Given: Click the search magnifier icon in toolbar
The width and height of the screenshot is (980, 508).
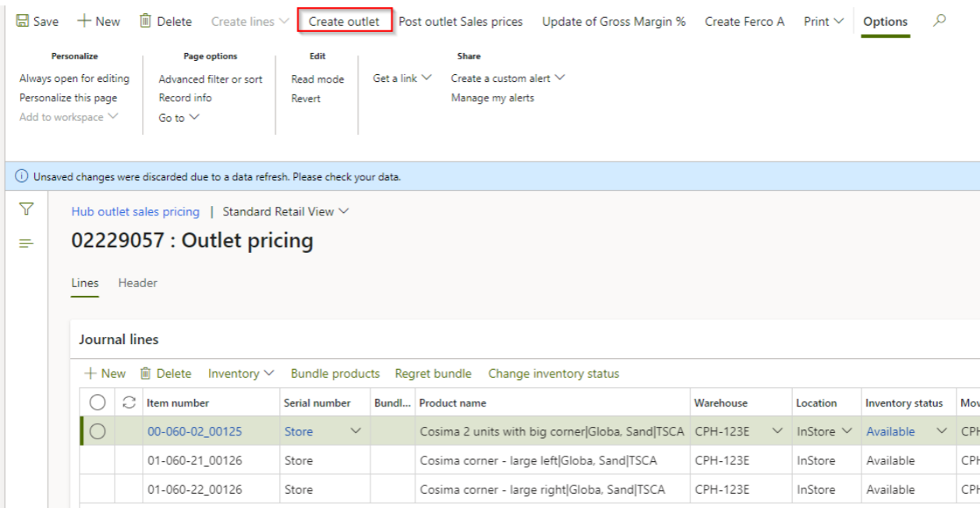Looking at the screenshot, I should coord(939,21).
